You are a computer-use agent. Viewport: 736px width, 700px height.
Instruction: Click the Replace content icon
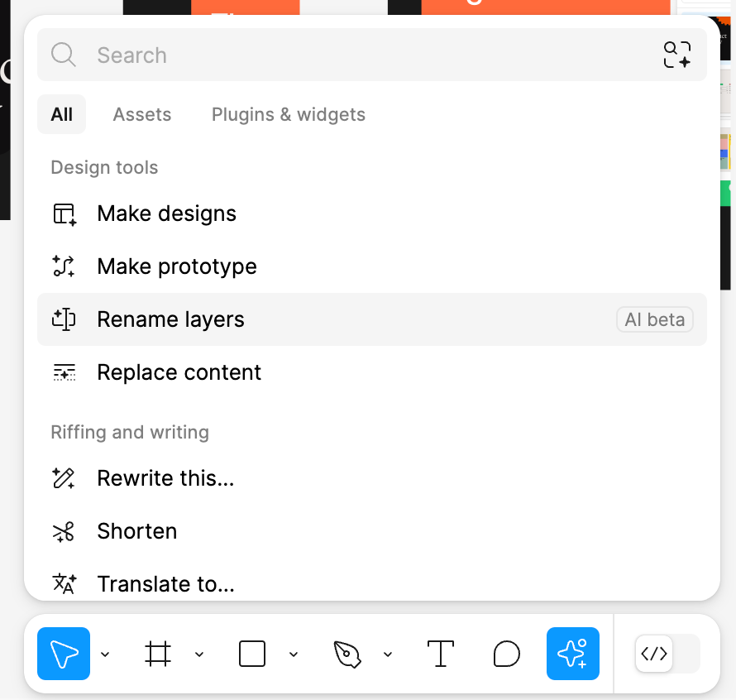click(64, 372)
